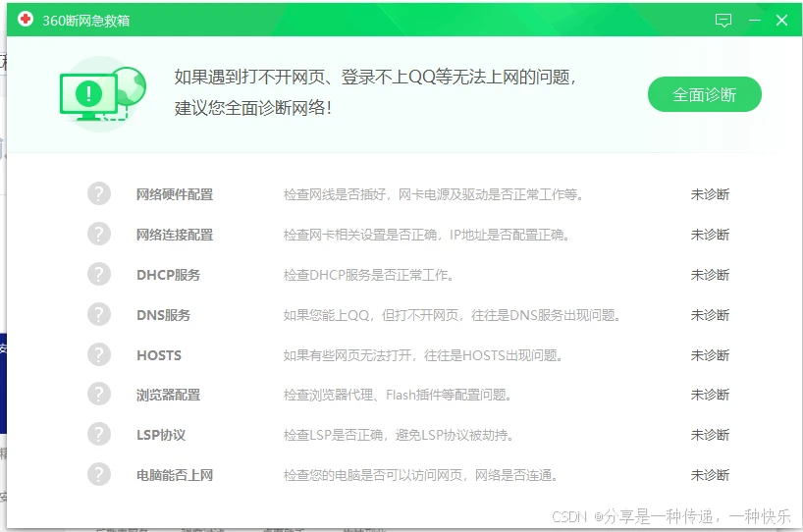Click description 检查您的电脑是否可以访问网页
Image resolution: width=803 pixels, height=532 pixels.
[420, 475]
